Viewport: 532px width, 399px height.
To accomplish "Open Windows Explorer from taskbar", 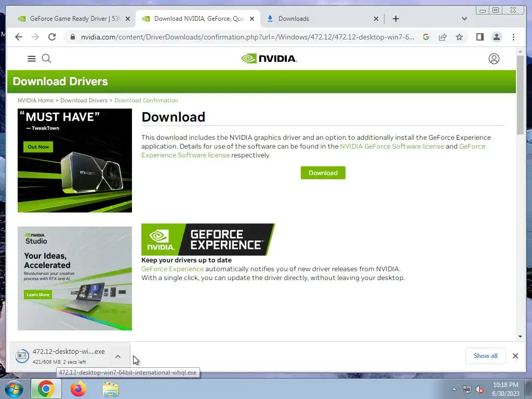I will click(x=111, y=389).
